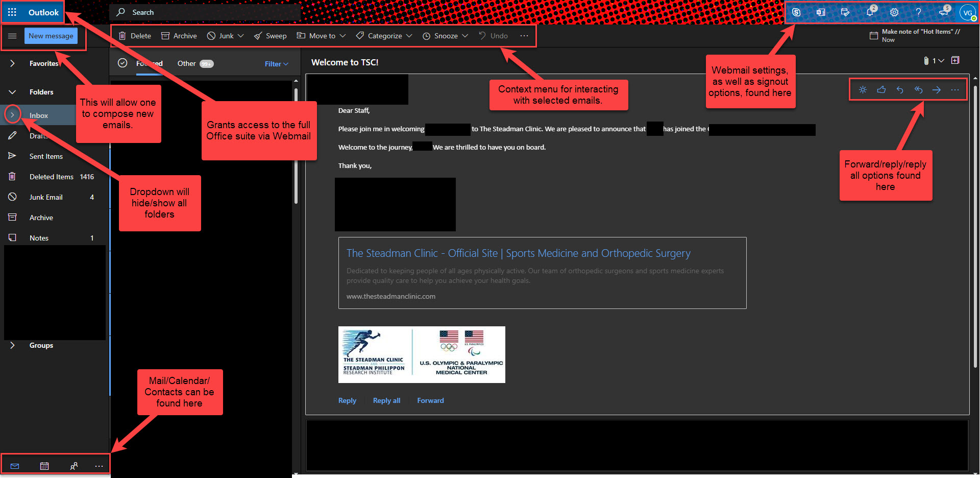This screenshot has height=478, width=980.
Task: Open Outlook settings gear
Action: pos(894,12)
